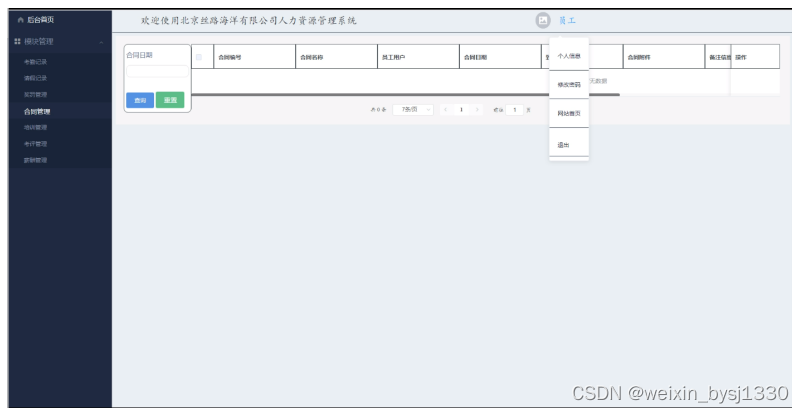Select 退出 to log out

[x=569, y=145]
